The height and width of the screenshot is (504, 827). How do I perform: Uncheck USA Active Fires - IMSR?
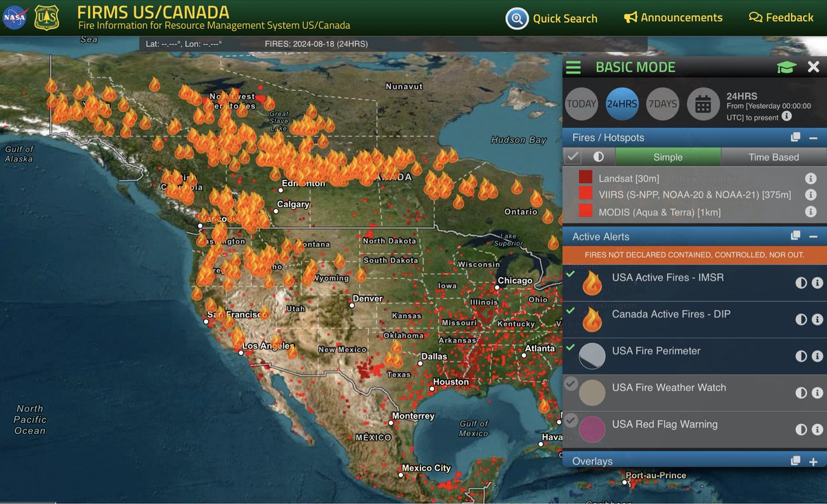click(570, 274)
